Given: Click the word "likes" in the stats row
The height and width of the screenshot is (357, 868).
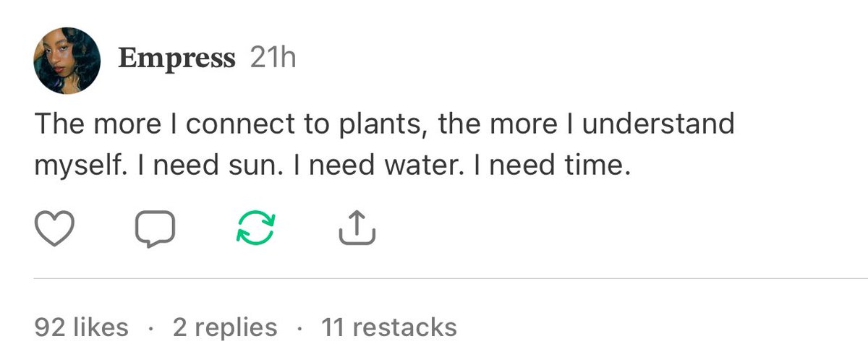Looking at the screenshot, I should (x=99, y=327).
